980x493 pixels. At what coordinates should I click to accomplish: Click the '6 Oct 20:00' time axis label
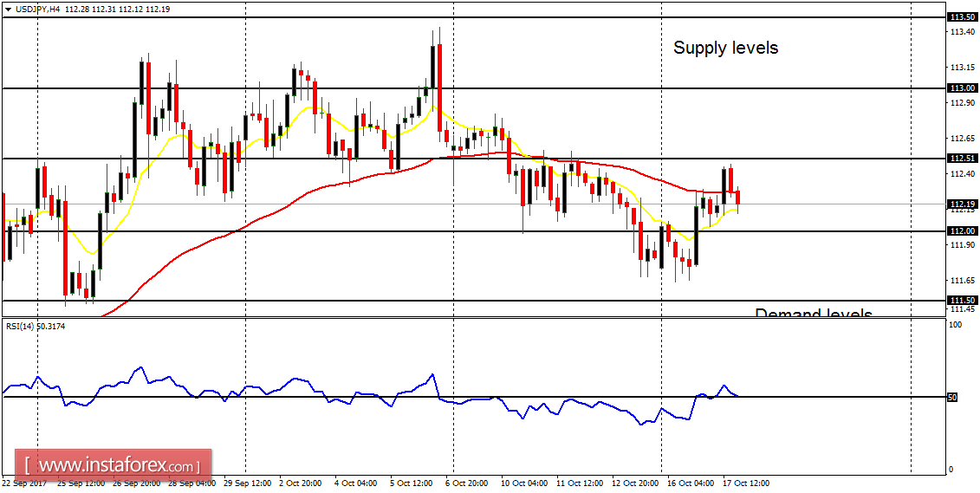pos(467,483)
